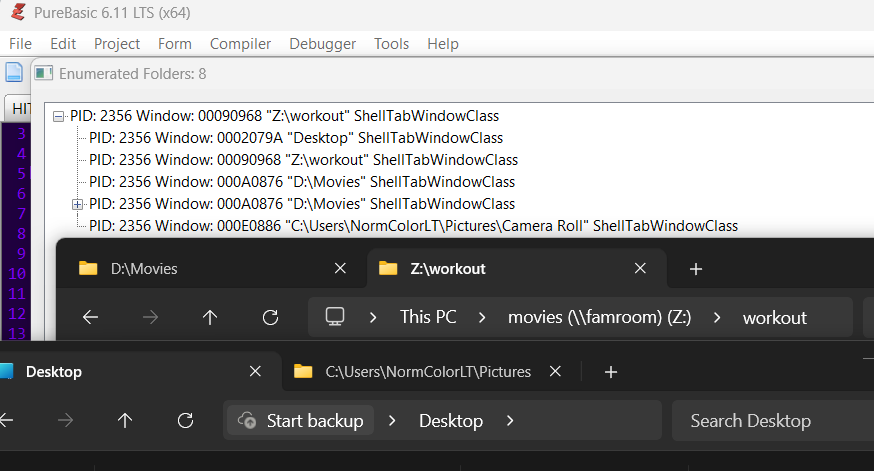Screen dimensions: 874x471
Task: Select the "Desktop" ShellTabWindowClass tree row
Action: click(x=296, y=138)
